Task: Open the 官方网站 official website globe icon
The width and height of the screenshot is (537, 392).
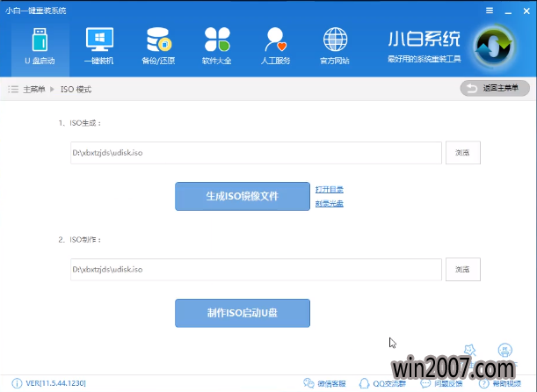Action: [x=334, y=46]
